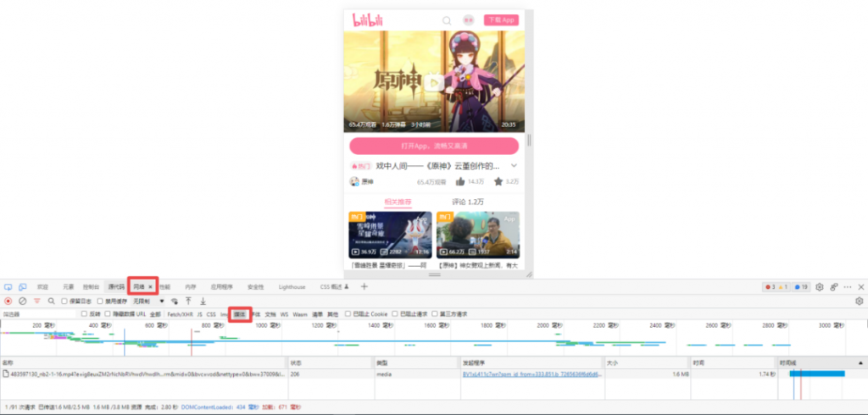Image resolution: width=868 pixels, height=415 pixels.
Task: Click the 下载 App button
Action: coord(501,19)
